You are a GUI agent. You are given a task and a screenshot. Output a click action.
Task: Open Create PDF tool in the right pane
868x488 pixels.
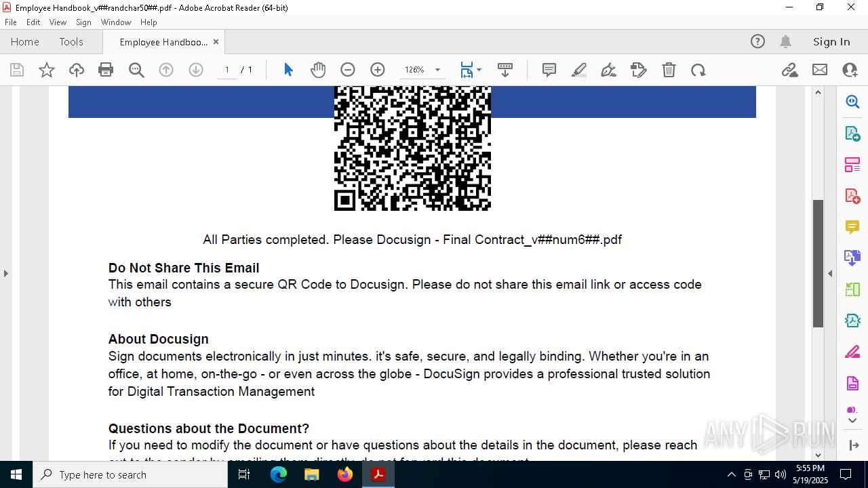(x=852, y=196)
